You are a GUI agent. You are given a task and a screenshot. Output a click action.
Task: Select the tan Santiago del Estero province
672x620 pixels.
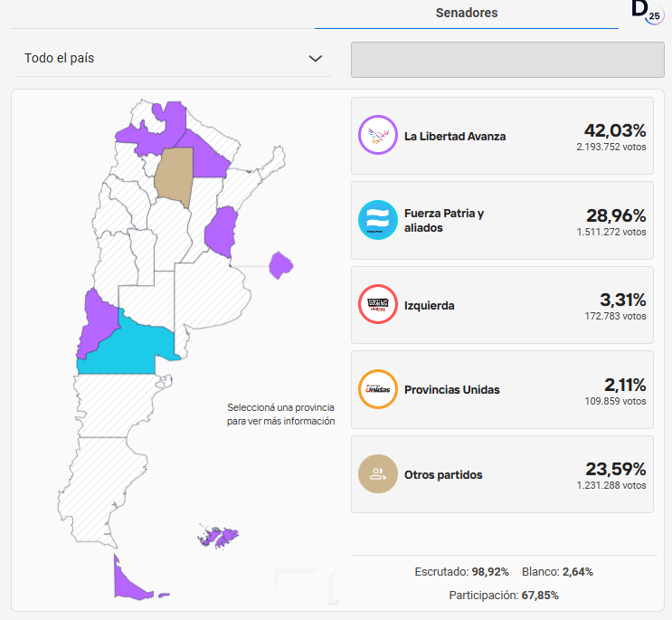172,174
